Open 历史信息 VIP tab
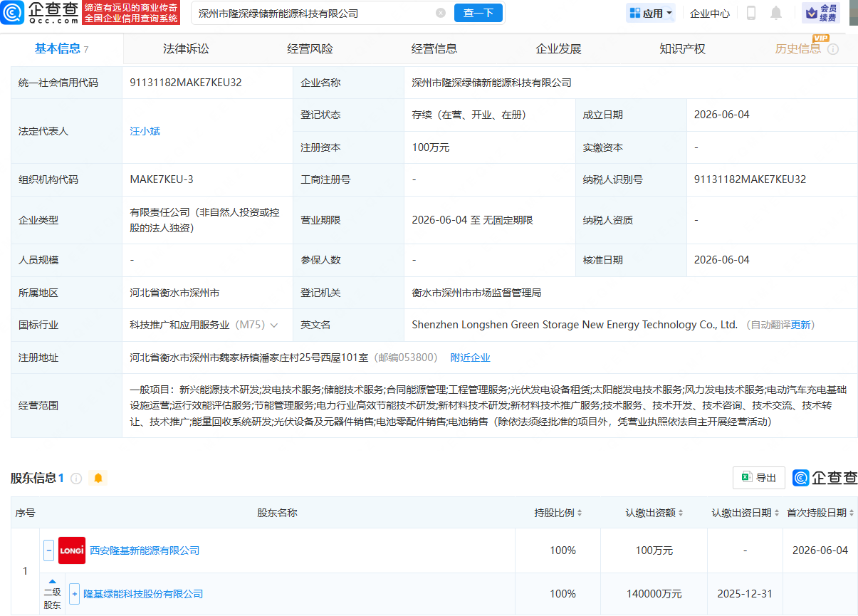Screen dimensions: 858x616 [x=798, y=48]
